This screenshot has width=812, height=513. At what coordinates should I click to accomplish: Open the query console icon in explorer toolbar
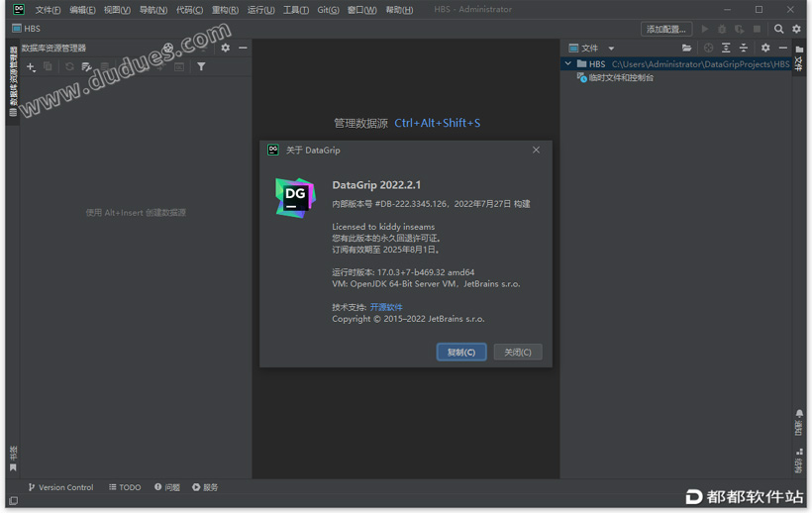(179, 66)
